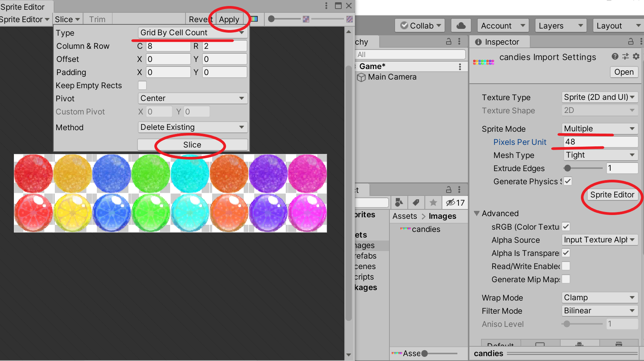Toggle the Alpha Is Transparency checkbox

tap(566, 253)
